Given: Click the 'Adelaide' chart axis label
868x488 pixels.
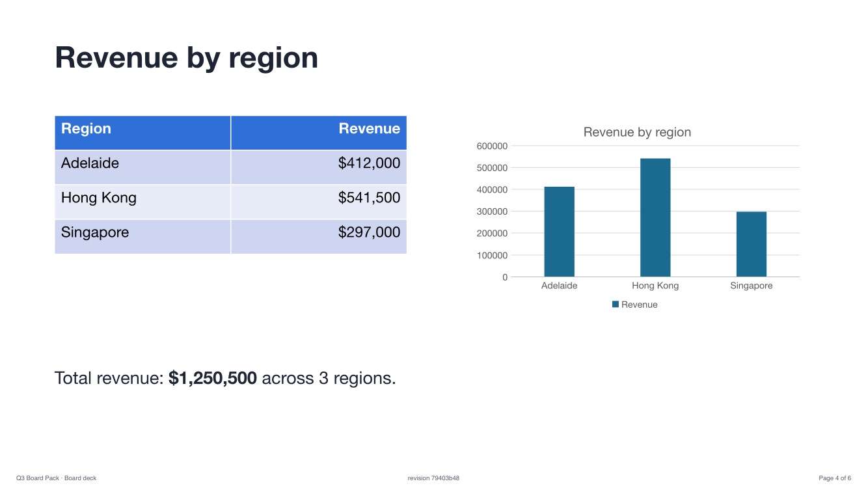Looking at the screenshot, I should coord(560,286).
